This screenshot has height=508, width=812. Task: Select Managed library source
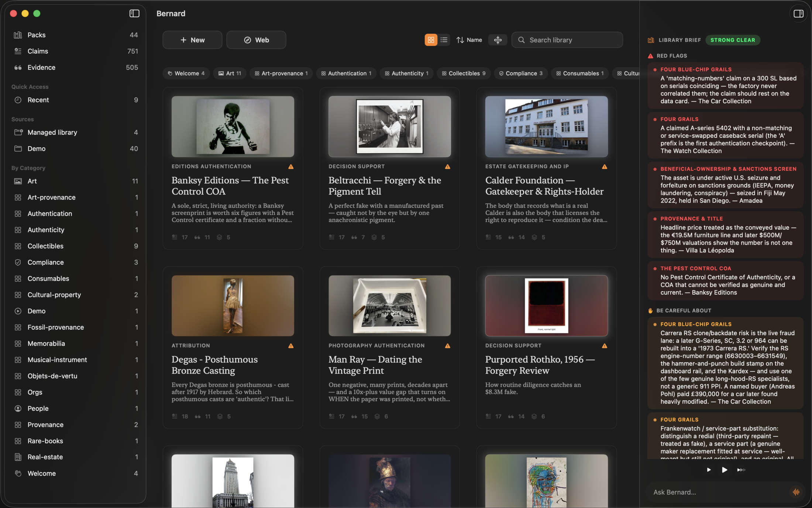76,133
